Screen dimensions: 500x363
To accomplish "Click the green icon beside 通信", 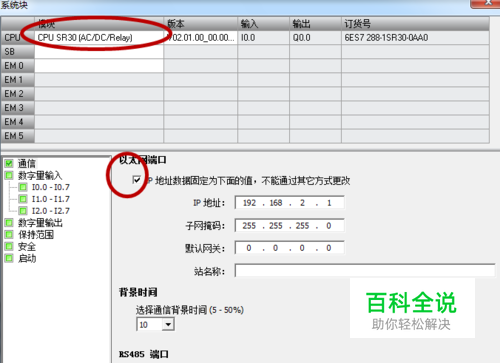I will pos(9,164).
